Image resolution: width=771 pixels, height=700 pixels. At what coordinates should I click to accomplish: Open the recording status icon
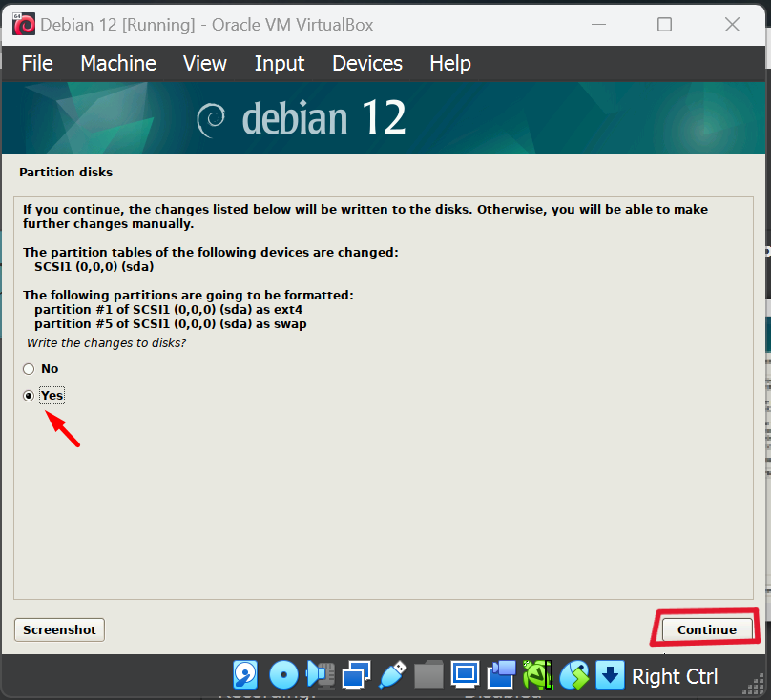click(x=501, y=675)
